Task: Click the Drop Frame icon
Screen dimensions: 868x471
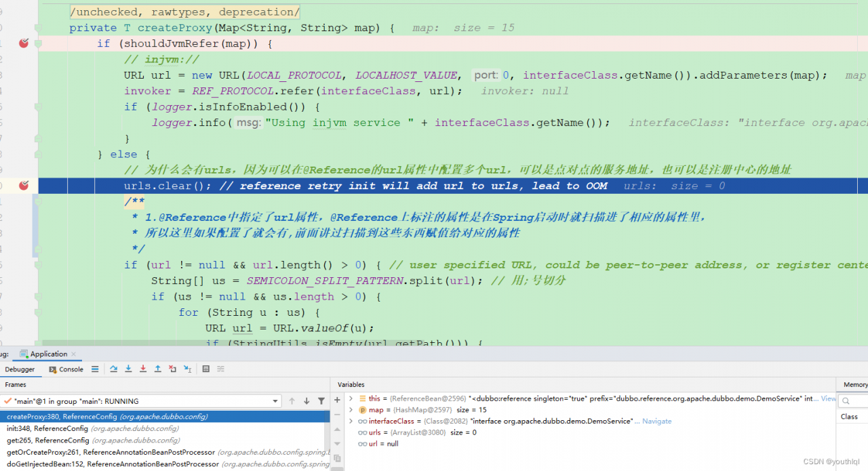Action: (172, 369)
